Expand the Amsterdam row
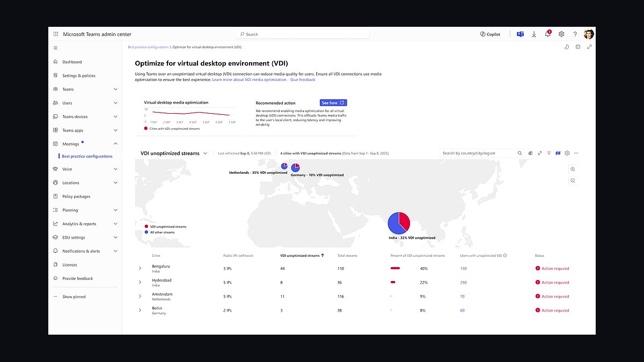Screen dimensions: 644x362 point(140,296)
